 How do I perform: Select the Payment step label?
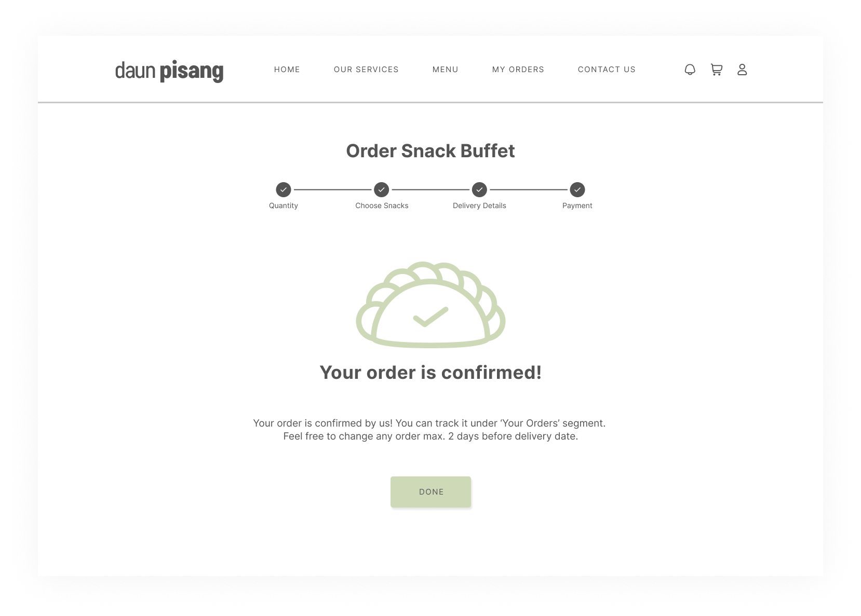point(577,206)
